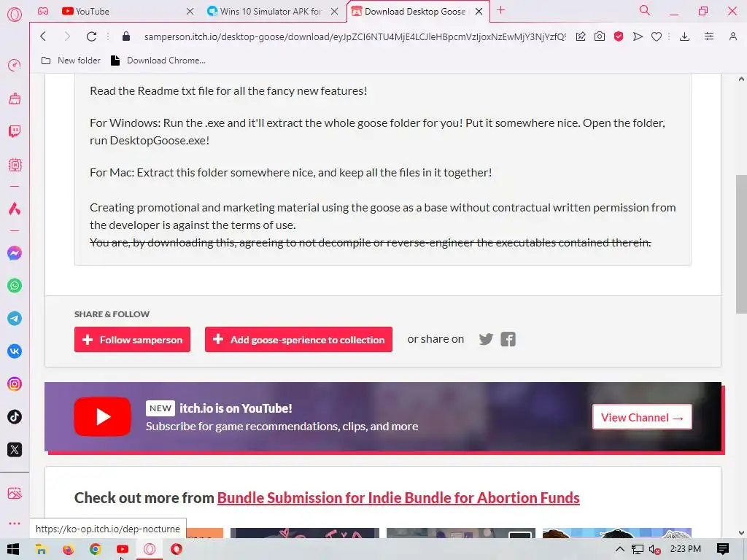Screen dimensions: 747x560
Task: Share on Facebook icon
Action: point(508,339)
